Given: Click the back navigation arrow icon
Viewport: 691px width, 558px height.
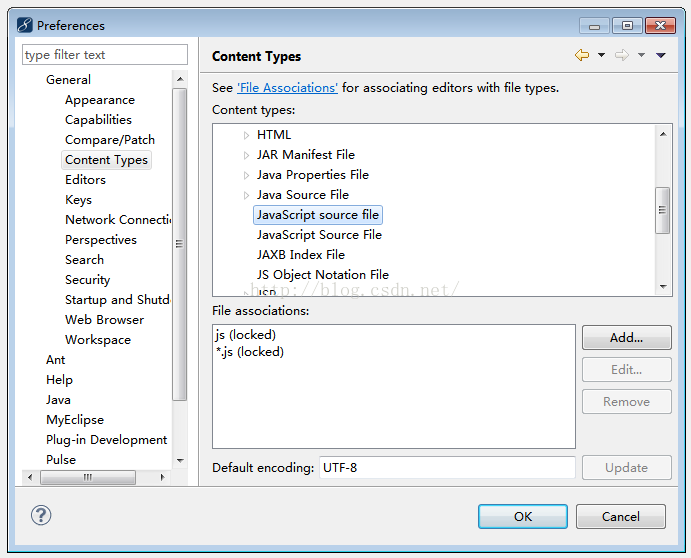Looking at the screenshot, I should (582, 55).
